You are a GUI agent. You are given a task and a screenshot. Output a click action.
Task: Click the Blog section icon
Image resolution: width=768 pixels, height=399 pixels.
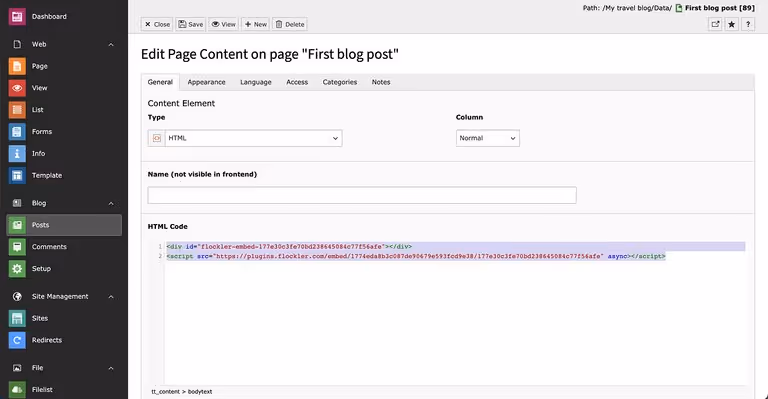tap(17, 203)
